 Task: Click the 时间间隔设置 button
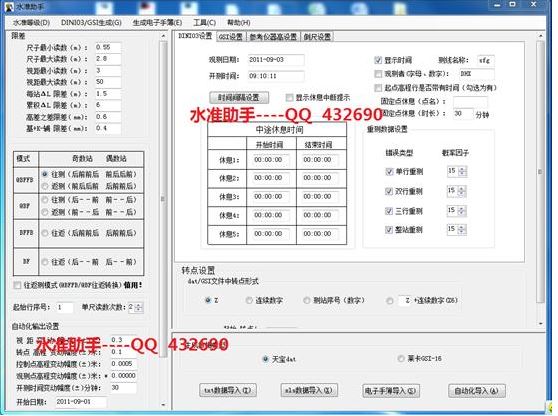coord(238,98)
